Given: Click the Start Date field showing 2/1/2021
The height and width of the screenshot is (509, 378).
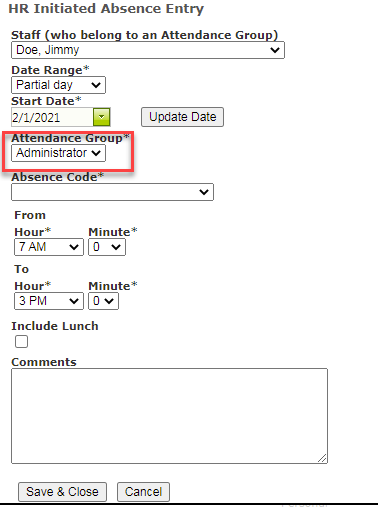Looking at the screenshot, I should coord(52,117).
